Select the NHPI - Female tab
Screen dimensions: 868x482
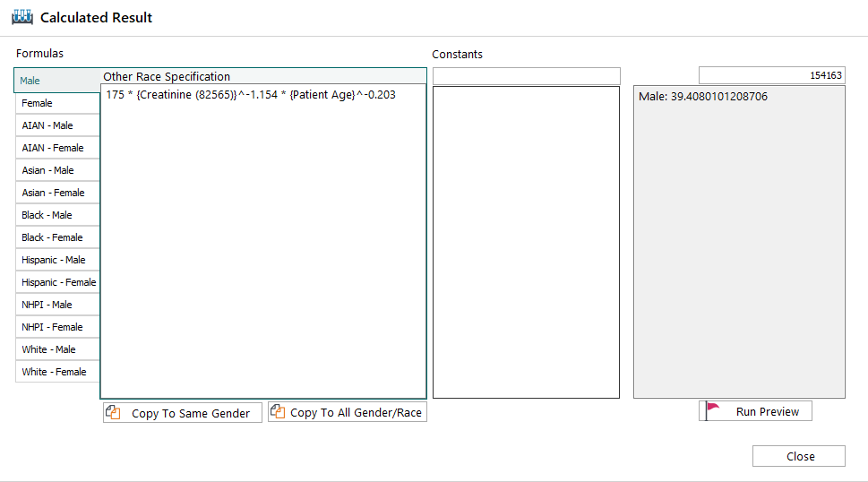coord(57,327)
